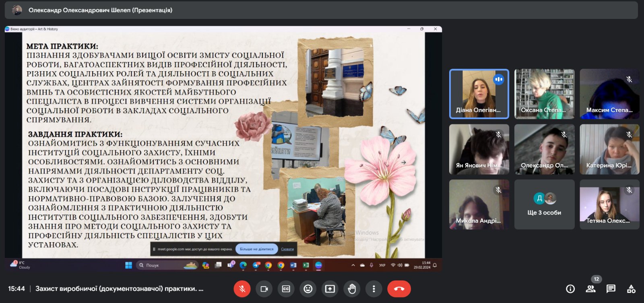
Task: Open more options three-dot menu
Action: point(374,289)
